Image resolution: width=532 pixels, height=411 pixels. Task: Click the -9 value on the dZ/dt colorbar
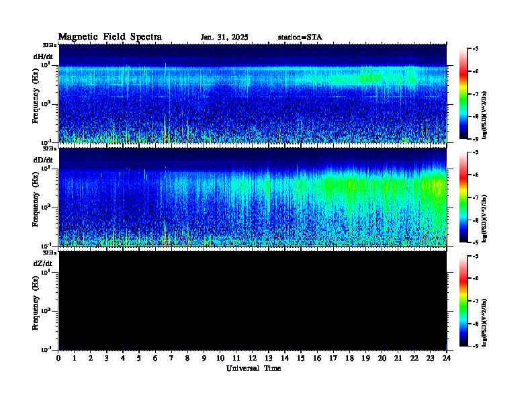tap(476, 346)
